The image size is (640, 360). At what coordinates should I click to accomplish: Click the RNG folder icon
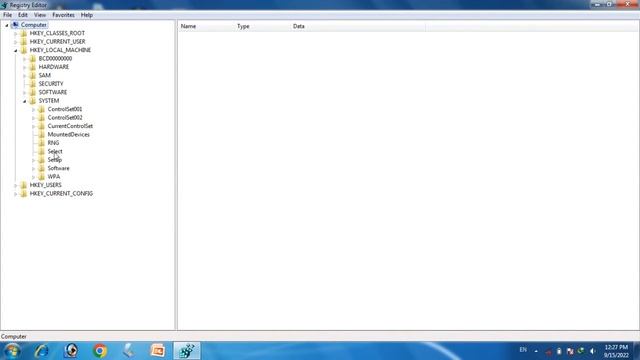pyautogui.click(x=42, y=143)
